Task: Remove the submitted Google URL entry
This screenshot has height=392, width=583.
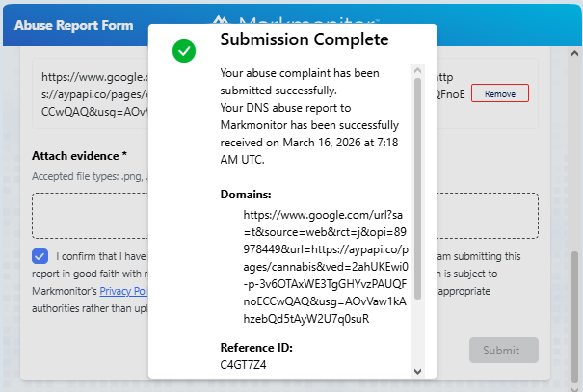Action: 499,93
